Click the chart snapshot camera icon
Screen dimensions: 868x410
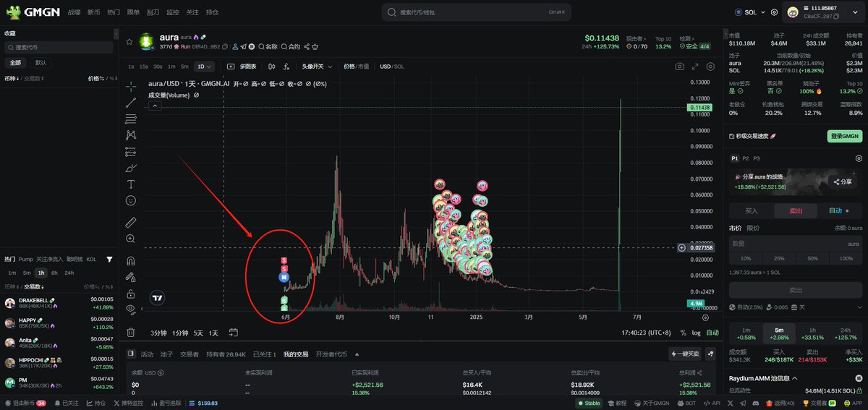[679, 66]
